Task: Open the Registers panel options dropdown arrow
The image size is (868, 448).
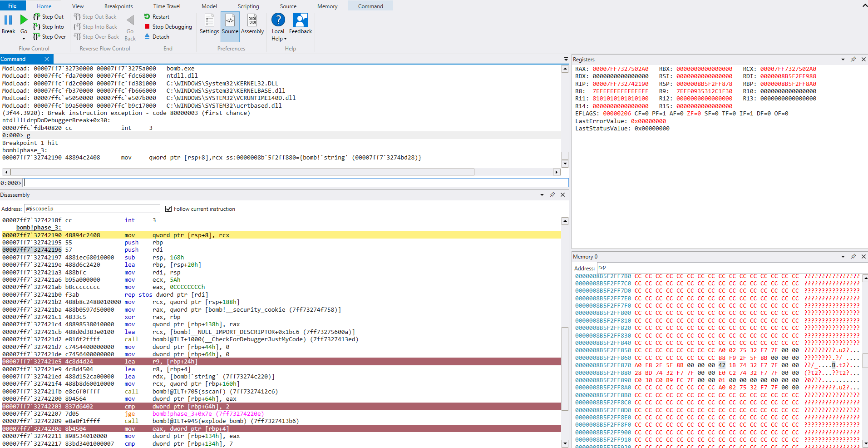Action: (x=843, y=60)
